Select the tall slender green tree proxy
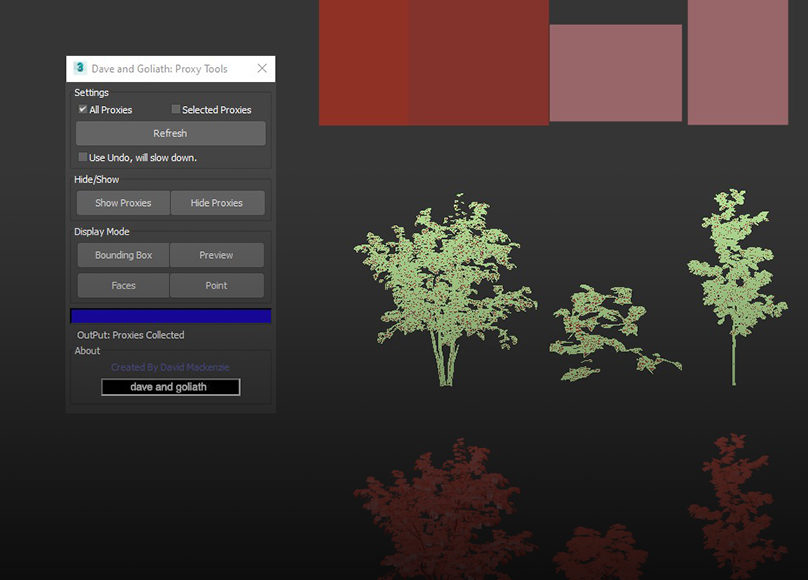The height and width of the screenshot is (580, 808). [x=733, y=270]
